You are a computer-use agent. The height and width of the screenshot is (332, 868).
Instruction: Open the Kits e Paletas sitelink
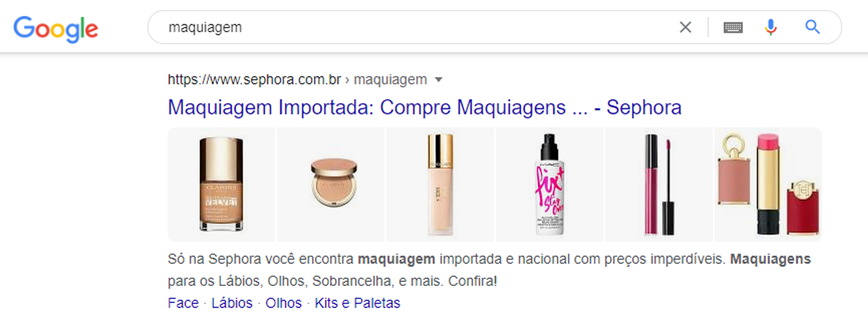pyautogui.click(x=357, y=303)
